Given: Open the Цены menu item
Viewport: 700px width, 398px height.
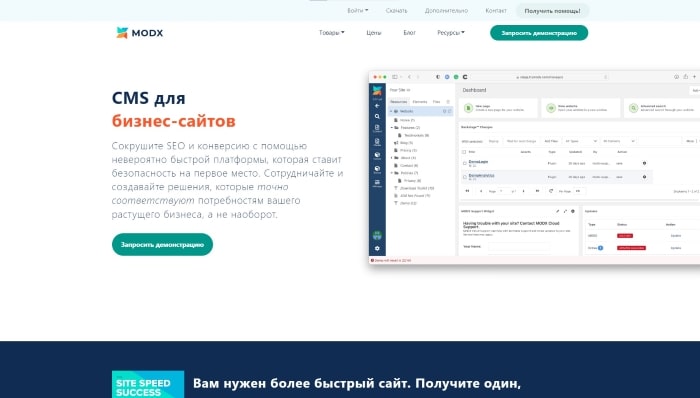Looking at the screenshot, I should pos(374,33).
